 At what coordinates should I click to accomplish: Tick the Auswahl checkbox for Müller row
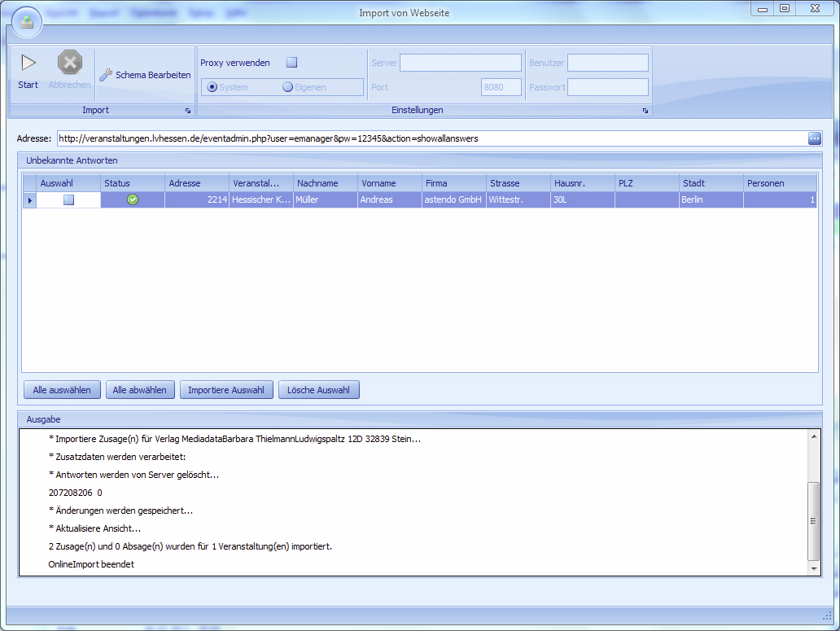[69, 199]
